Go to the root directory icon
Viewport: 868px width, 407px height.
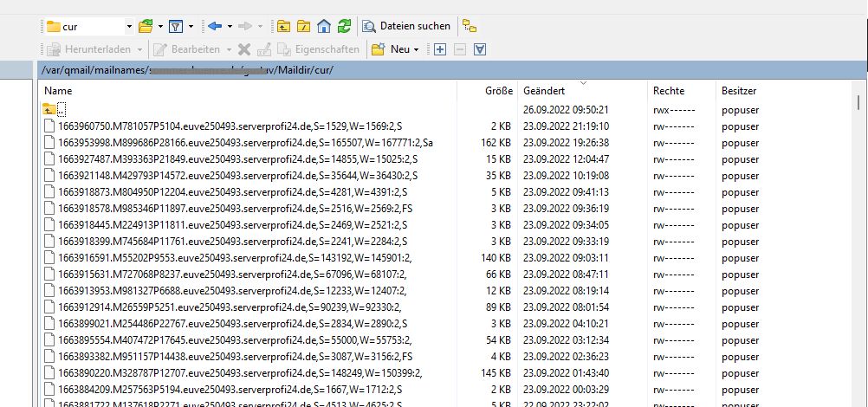pos(303,26)
